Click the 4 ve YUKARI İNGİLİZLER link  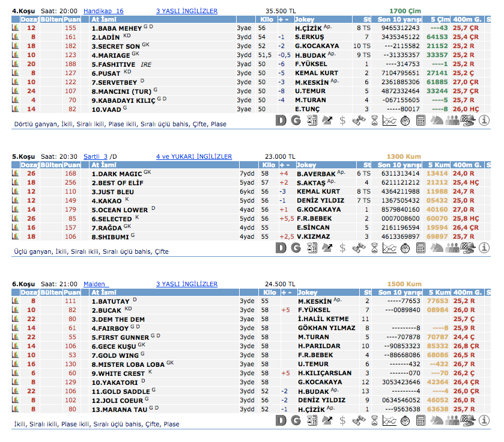tap(193, 156)
